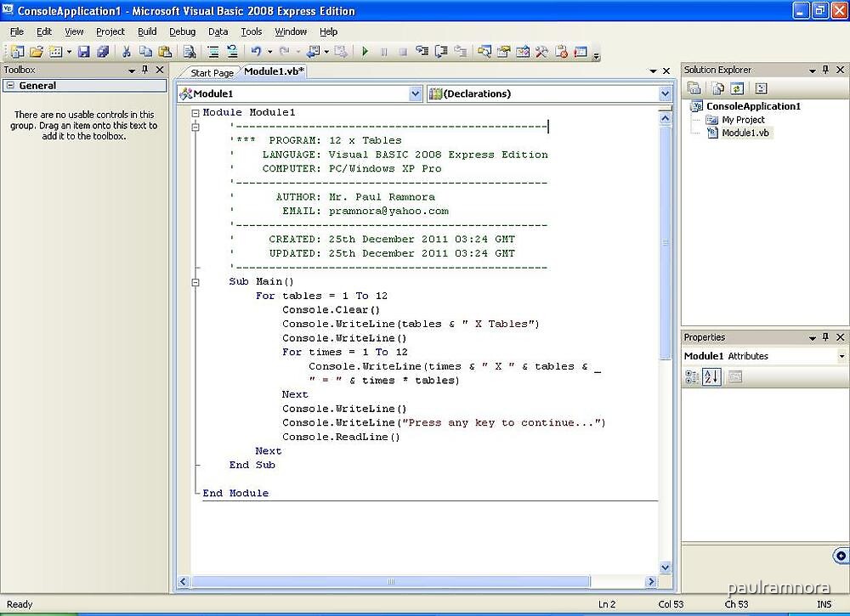Toggle Alphabetical sort in Properties panel
Image resolution: width=850 pixels, height=616 pixels.
point(711,377)
